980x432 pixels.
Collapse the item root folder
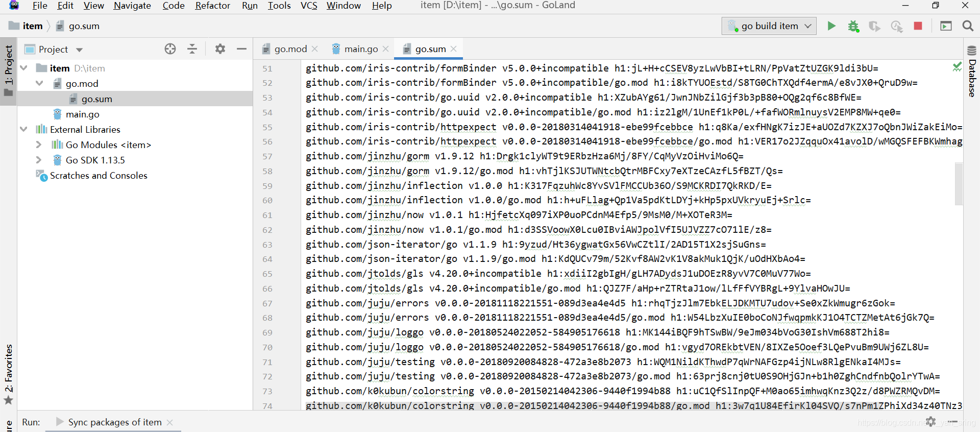(x=24, y=68)
